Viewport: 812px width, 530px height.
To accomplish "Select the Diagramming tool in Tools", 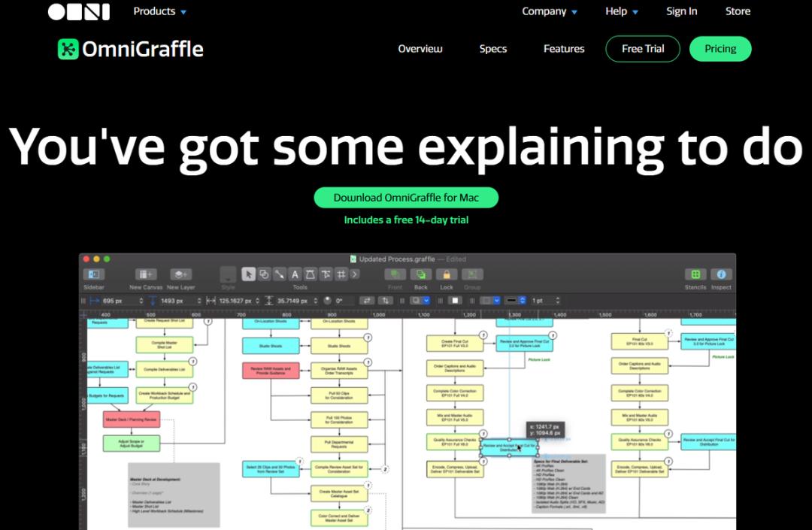I will pos(326,274).
